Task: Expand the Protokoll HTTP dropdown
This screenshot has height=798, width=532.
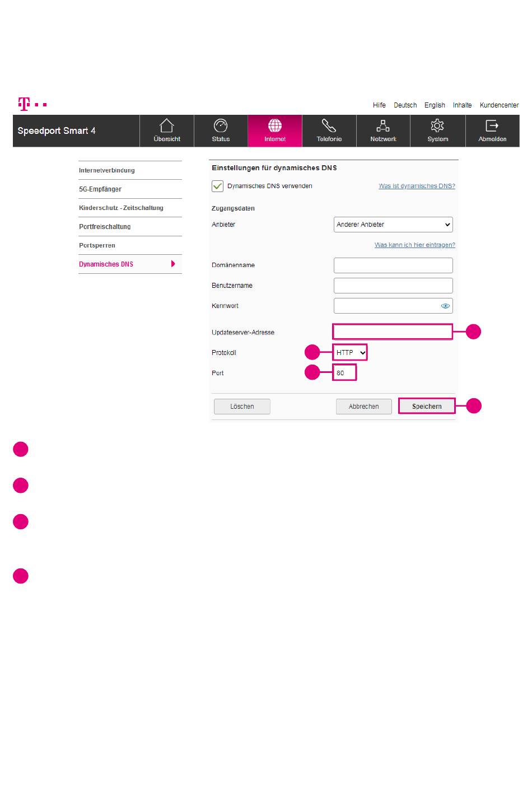Action: (350, 353)
